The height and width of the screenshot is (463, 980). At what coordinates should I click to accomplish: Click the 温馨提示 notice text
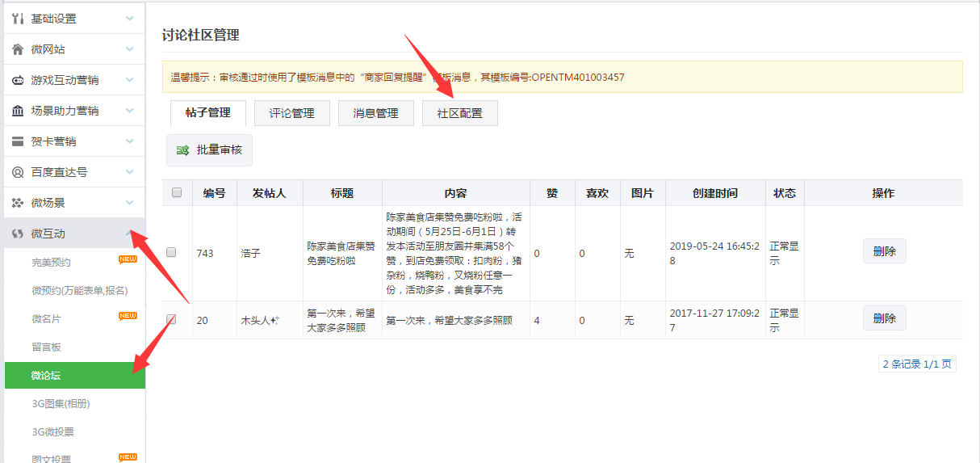click(x=397, y=78)
